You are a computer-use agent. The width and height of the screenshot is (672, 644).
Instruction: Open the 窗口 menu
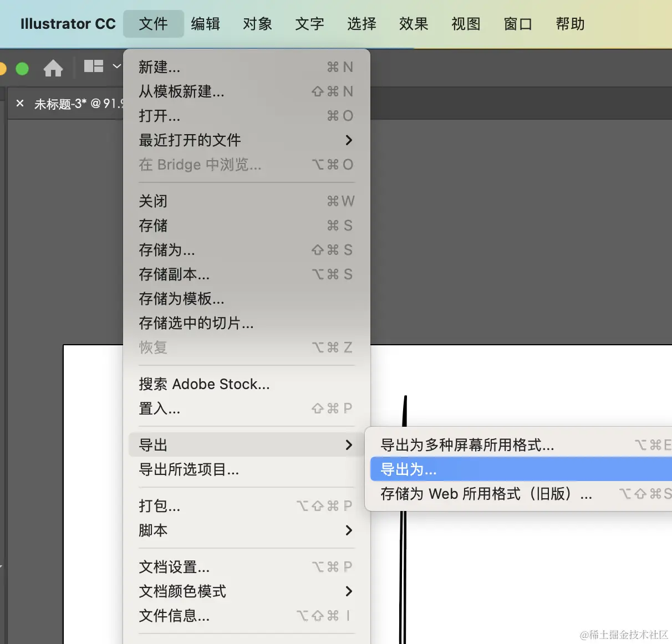pyautogui.click(x=518, y=24)
